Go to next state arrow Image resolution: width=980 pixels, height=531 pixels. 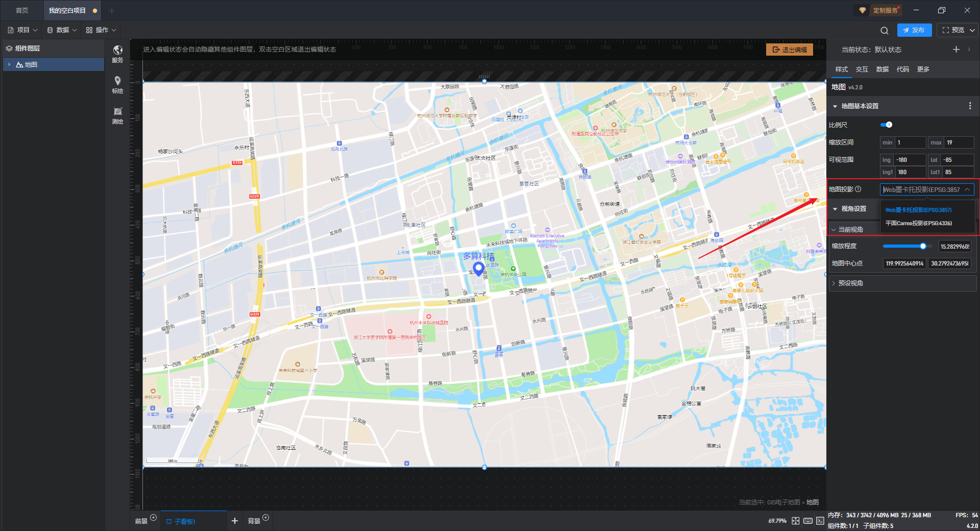[969, 50]
